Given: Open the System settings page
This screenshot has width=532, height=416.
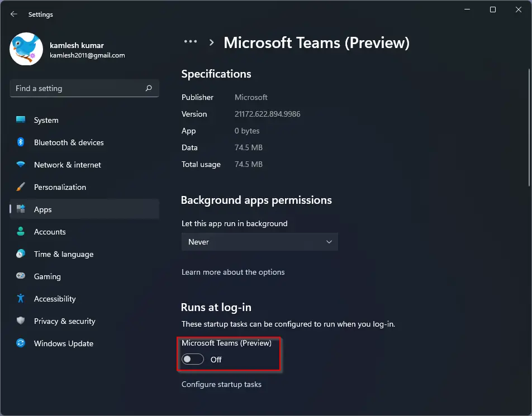Looking at the screenshot, I should click(x=84, y=120).
